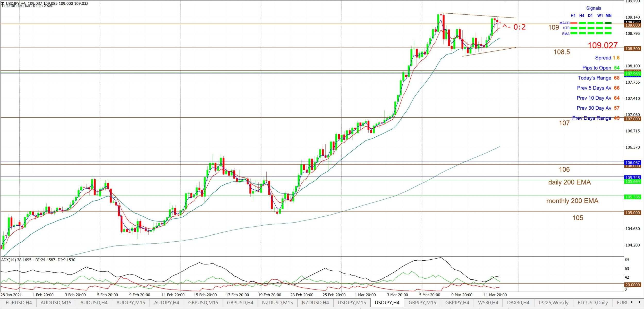Select the 107.963 green price axis tag

(633, 74)
